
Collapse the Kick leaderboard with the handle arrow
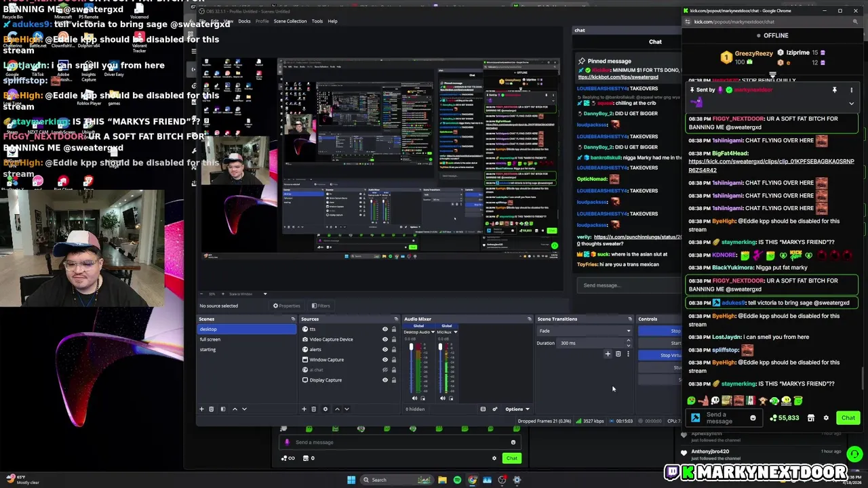point(772,75)
